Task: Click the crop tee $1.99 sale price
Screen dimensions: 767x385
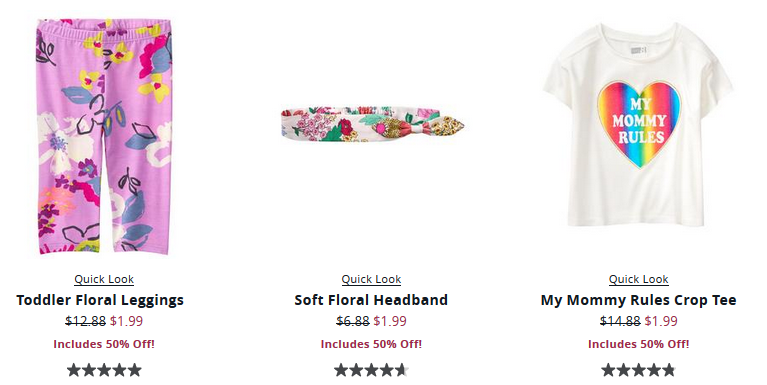Action: tap(661, 321)
